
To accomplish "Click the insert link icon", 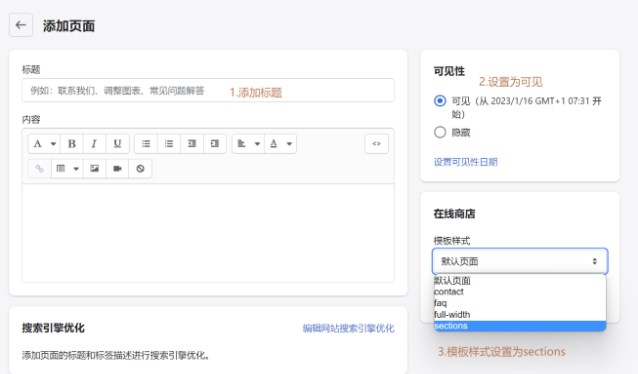I will [39, 168].
